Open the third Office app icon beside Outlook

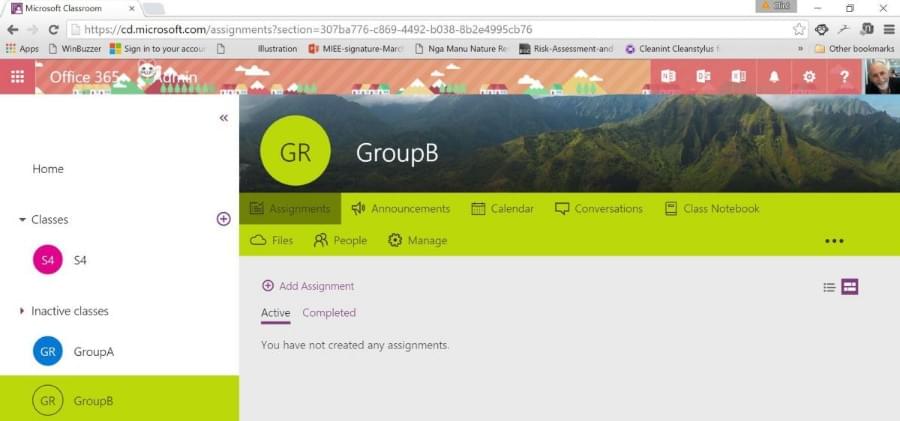[739, 76]
